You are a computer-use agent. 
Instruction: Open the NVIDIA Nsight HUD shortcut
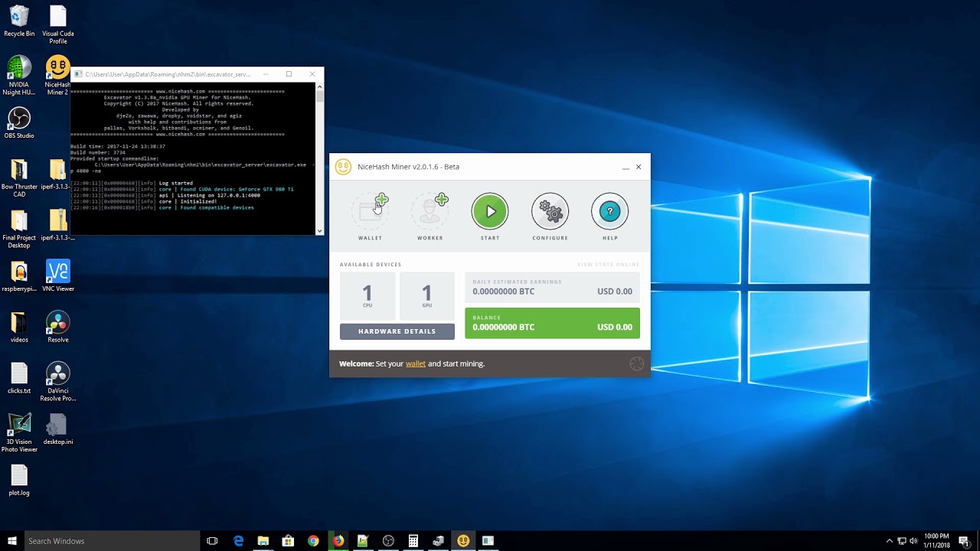pyautogui.click(x=19, y=76)
